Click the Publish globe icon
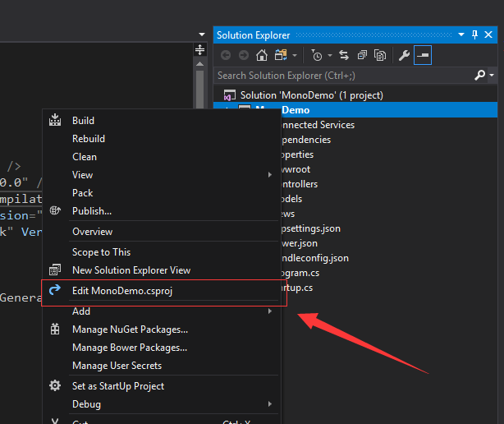Viewport: 504px width, 424px height. pyautogui.click(x=55, y=210)
